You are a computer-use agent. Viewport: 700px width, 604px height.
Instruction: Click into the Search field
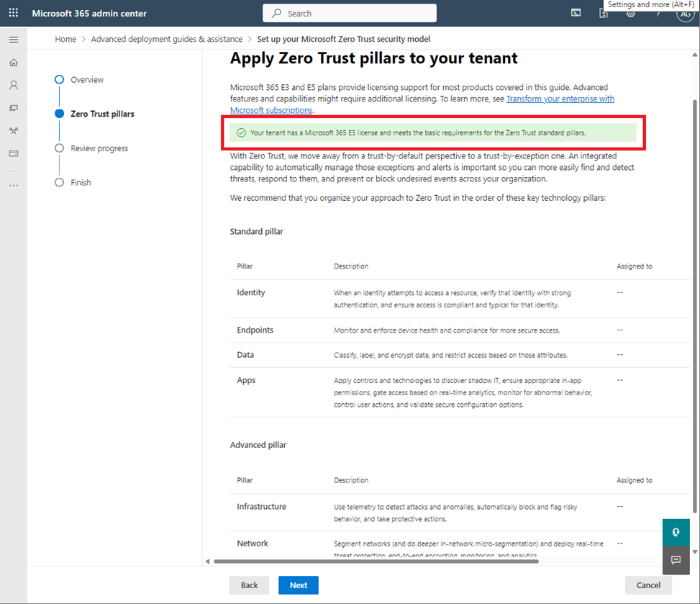point(350,13)
